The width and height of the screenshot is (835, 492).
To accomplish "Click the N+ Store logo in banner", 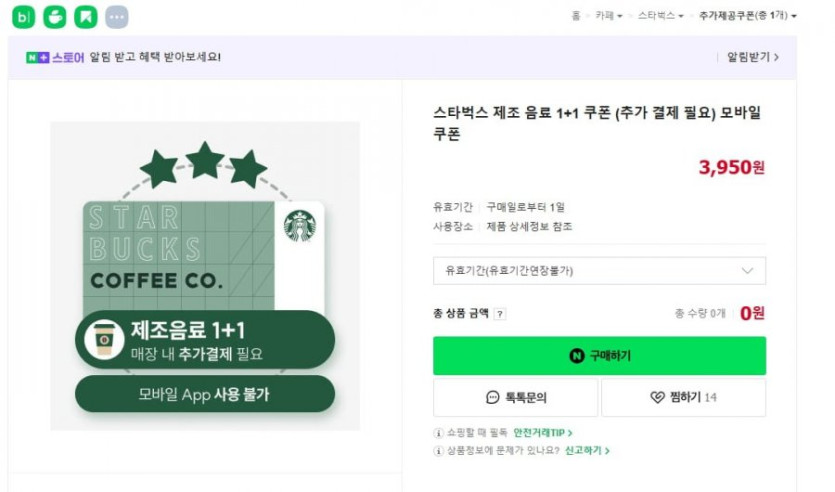I will tap(54, 57).
